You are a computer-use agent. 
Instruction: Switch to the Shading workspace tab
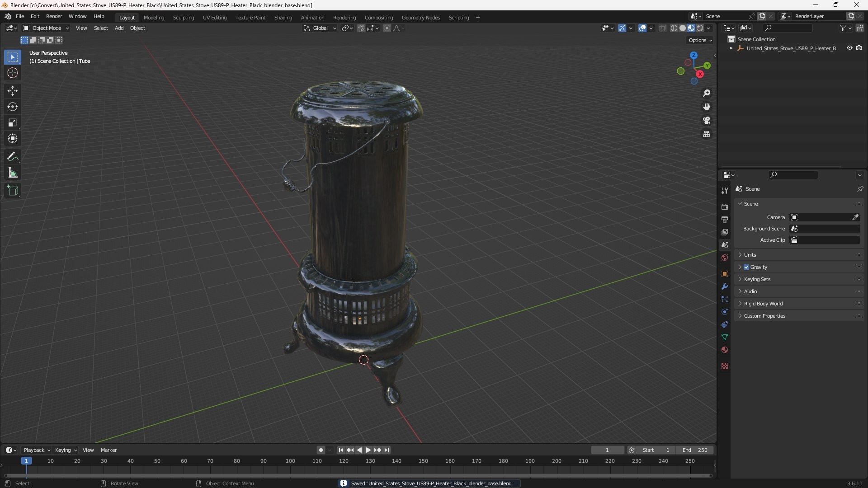[x=283, y=18]
